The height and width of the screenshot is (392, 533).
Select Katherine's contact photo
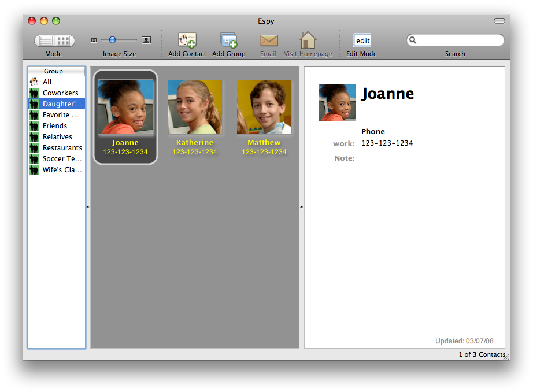pyautogui.click(x=195, y=107)
